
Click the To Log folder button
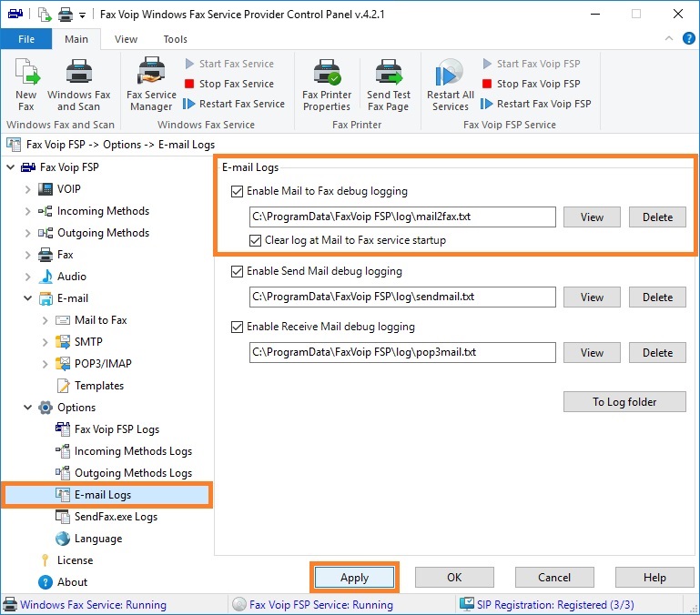(624, 402)
